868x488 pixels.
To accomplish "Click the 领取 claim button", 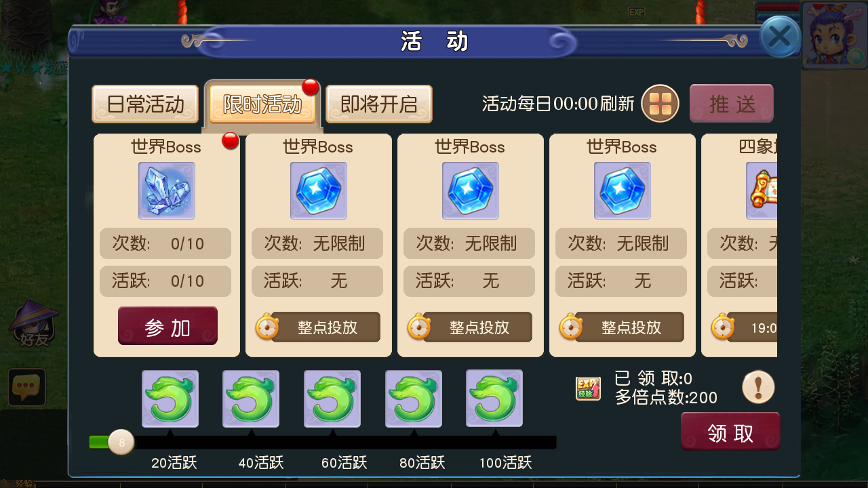I will pos(730,432).
